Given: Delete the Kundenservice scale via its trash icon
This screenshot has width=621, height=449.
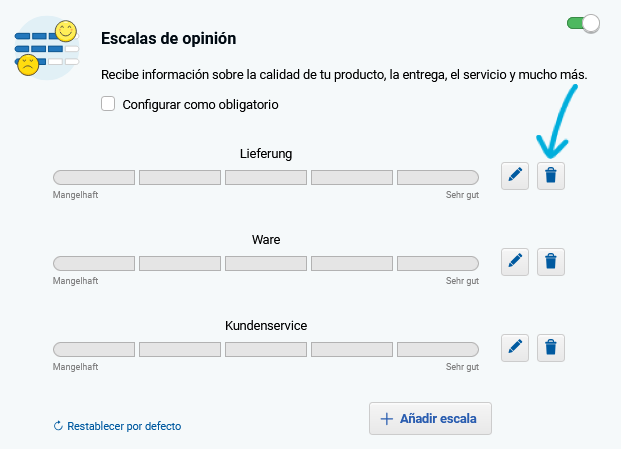Looking at the screenshot, I should (550, 348).
